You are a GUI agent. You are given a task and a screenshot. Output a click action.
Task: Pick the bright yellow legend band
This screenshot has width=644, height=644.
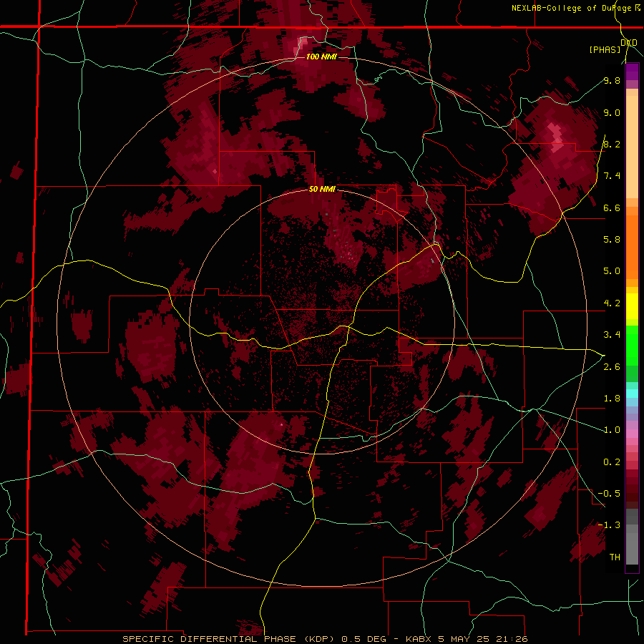[x=632, y=306]
